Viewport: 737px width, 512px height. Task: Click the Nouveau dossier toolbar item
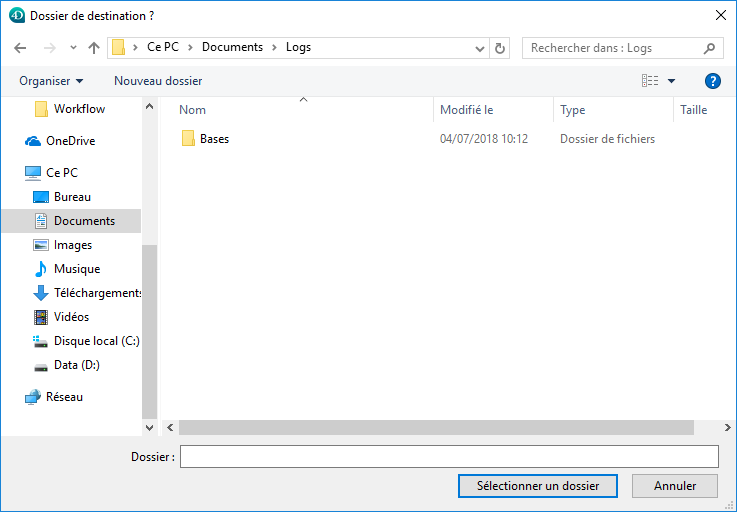pyautogui.click(x=158, y=81)
